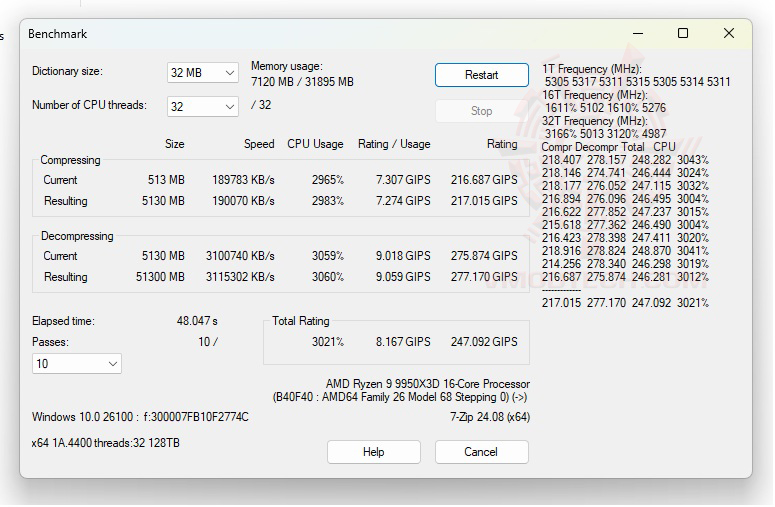
Task: Click the Speed column header
Action: pos(259,144)
